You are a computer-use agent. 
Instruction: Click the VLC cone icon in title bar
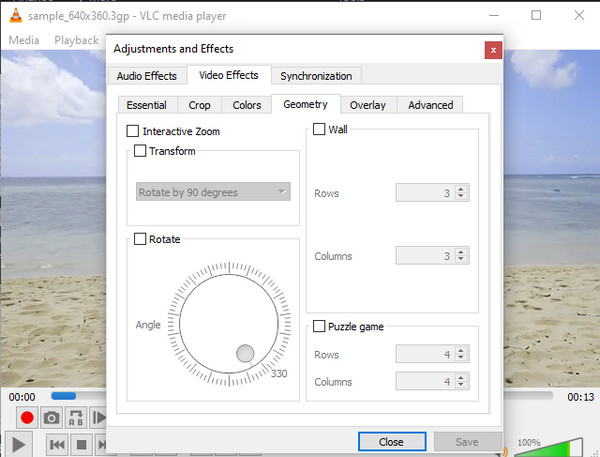[15, 15]
